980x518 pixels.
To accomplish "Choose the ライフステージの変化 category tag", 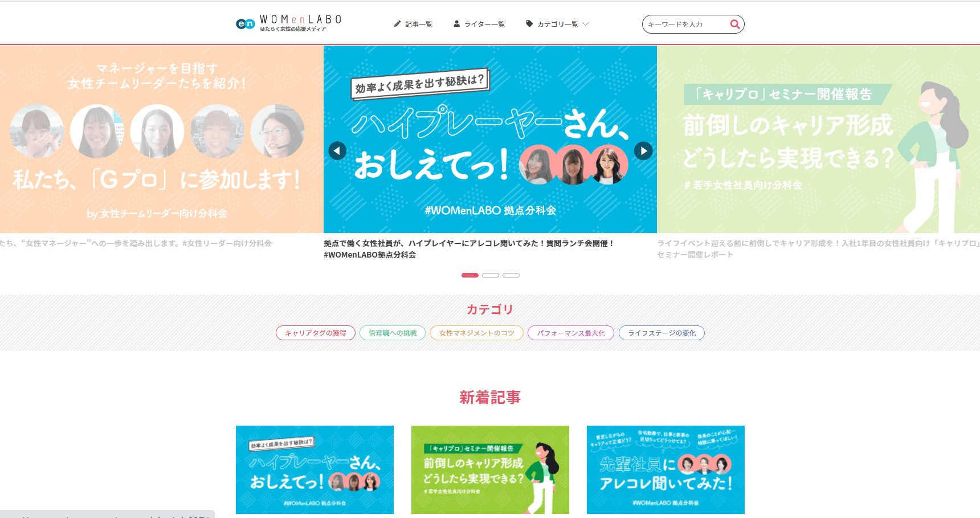I will click(661, 333).
